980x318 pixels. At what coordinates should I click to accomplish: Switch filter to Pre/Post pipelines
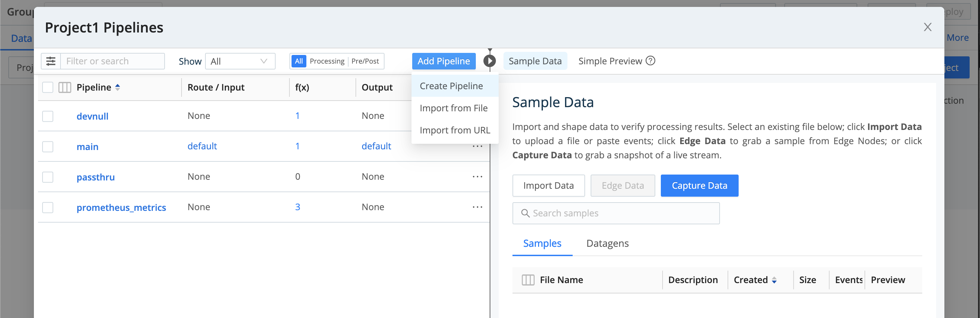click(x=365, y=61)
